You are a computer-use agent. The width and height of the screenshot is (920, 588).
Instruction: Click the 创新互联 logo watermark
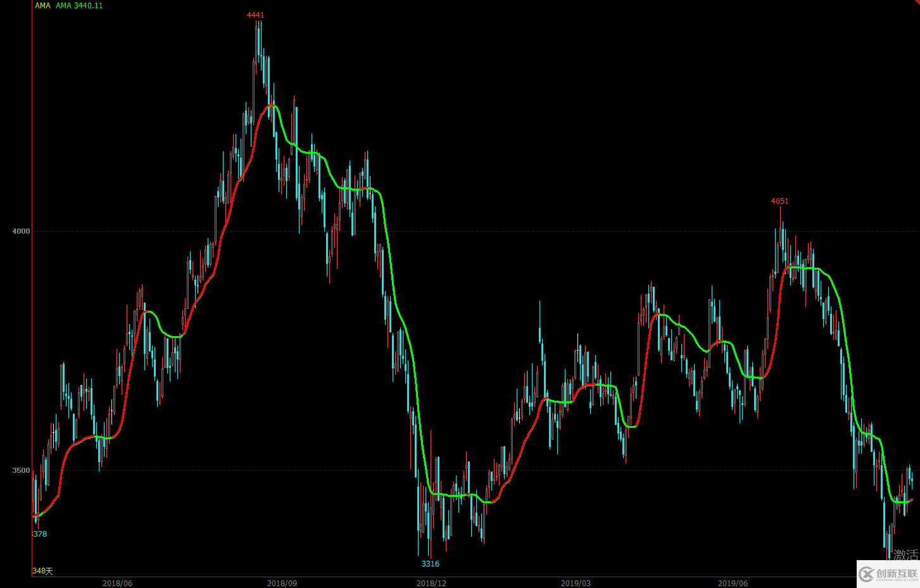pyautogui.click(x=888, y=574)
